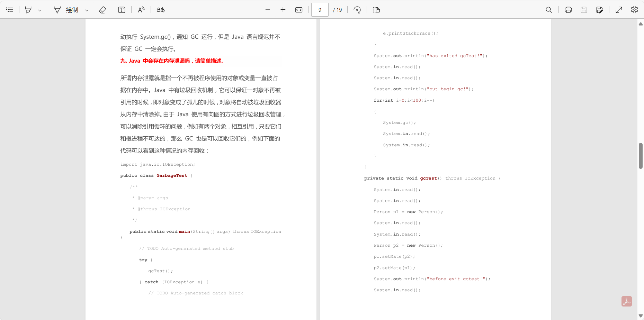Click the scrollbar down arrow
The width and height of the screenshot is (644, 320).
coord(641,316)
